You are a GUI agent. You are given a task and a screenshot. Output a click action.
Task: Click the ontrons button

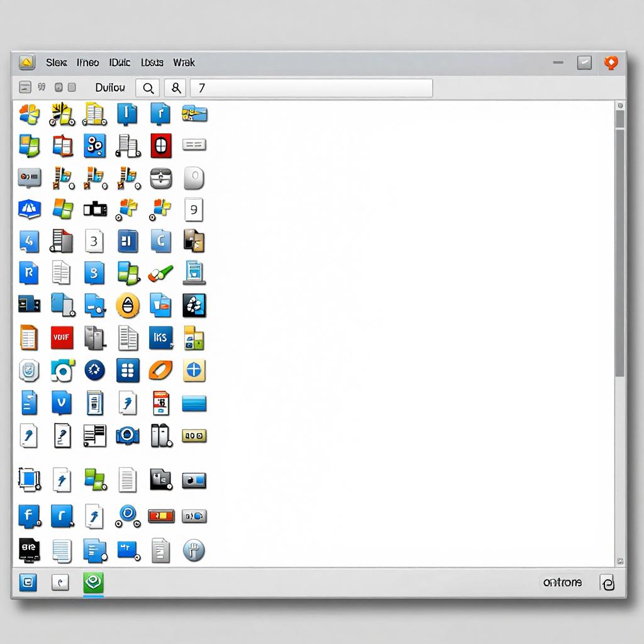pyautogui.click(x=562, y=582)
